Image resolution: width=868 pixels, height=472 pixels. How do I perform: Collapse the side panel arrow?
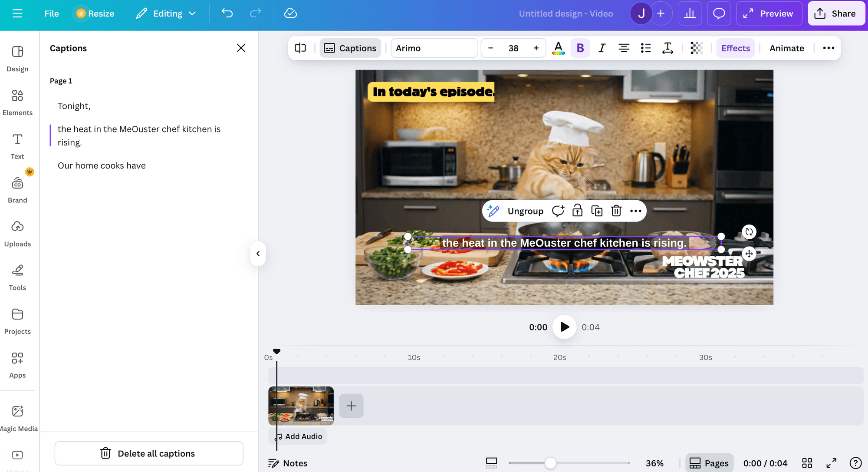coord(258,254)
